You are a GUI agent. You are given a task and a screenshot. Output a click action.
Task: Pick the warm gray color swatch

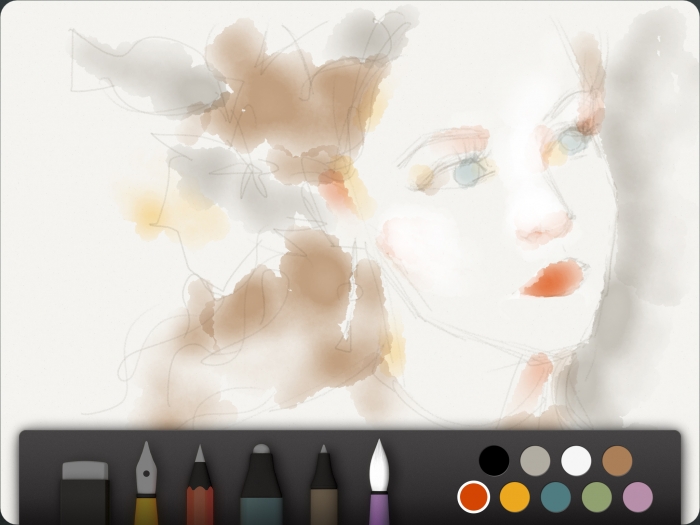point(535,460)
